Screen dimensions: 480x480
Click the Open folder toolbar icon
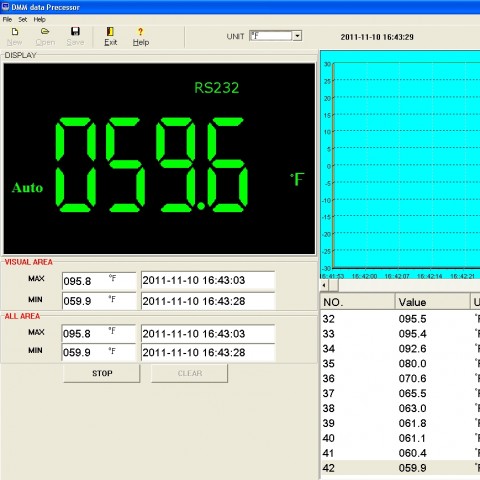tap(45, 32)
